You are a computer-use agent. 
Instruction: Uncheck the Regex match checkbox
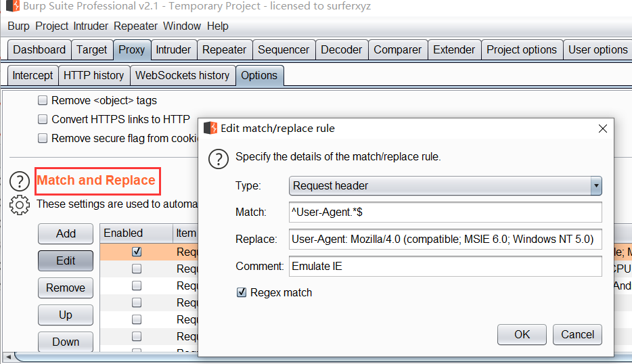pos(242,292)
